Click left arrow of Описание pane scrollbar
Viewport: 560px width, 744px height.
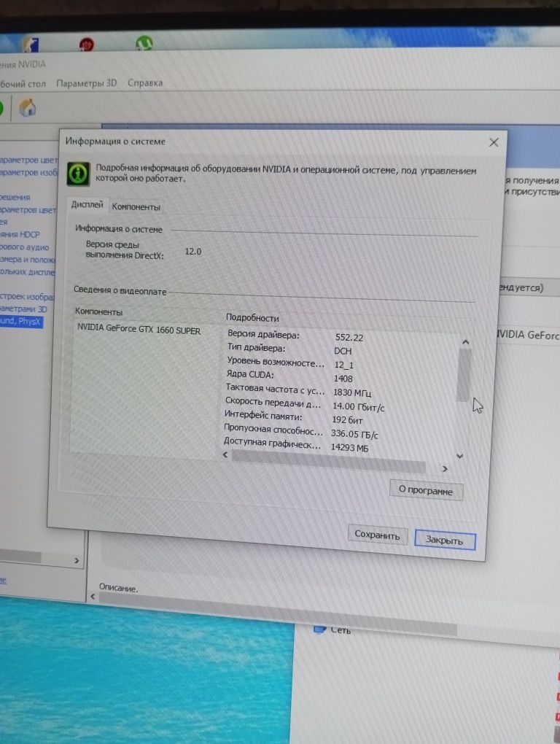(x=93, y=597)
